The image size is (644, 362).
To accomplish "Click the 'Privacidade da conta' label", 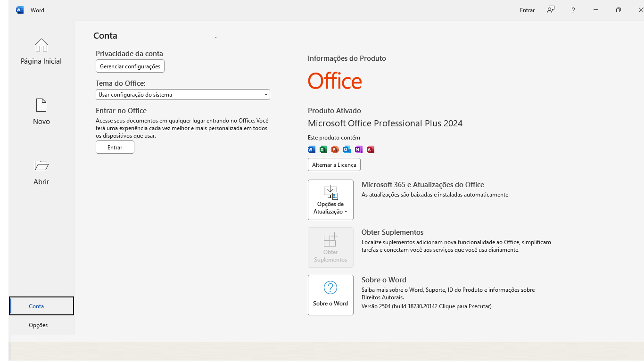I will coord(129,54).
